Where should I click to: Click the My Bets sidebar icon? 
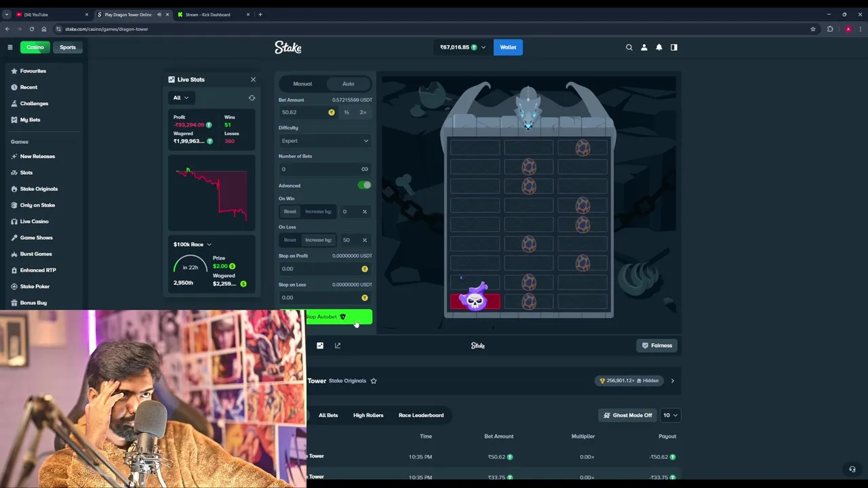[14, 120]
